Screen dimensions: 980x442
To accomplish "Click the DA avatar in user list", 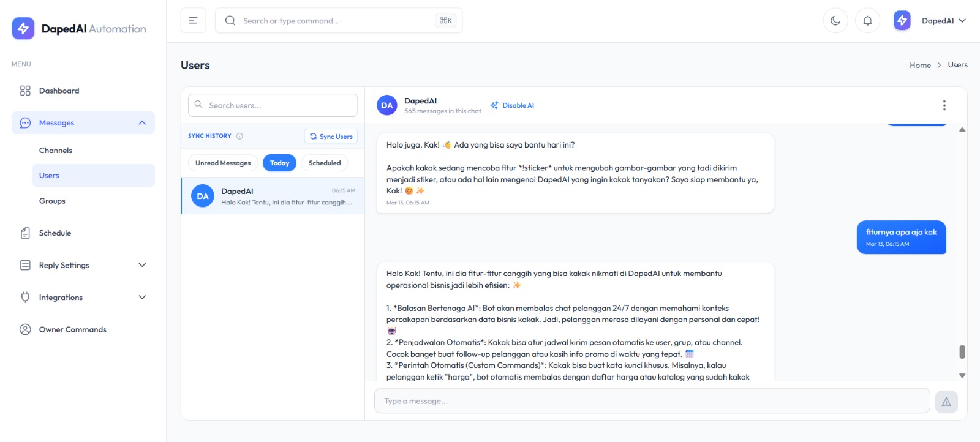I will pos(203,196).
